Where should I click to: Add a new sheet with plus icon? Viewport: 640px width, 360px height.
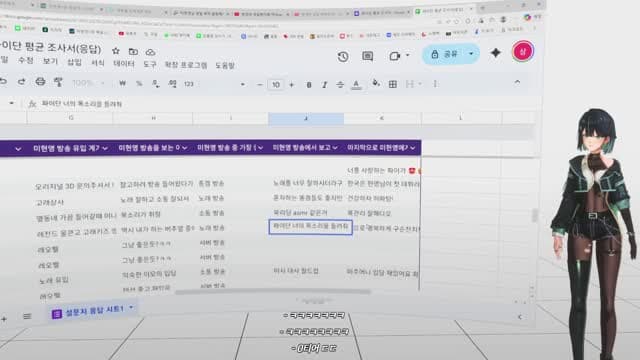point(4,319)
